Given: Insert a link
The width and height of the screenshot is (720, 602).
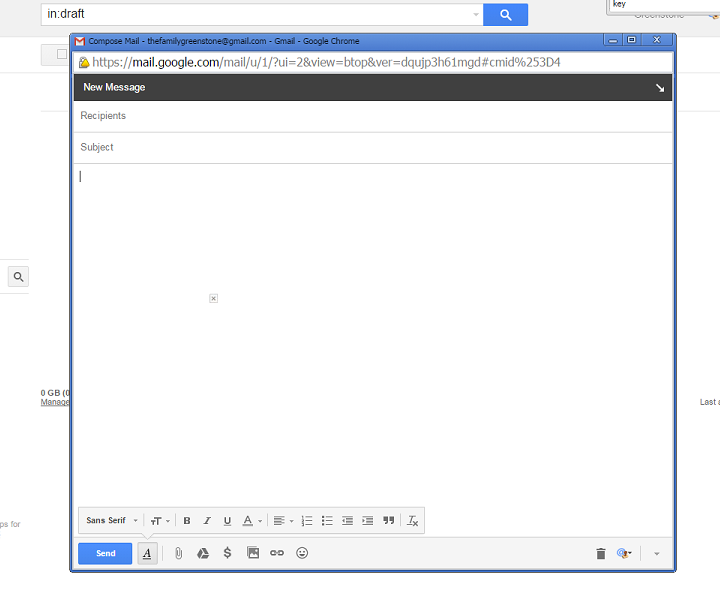Looking at the screenshot, I should coord(277,553).
